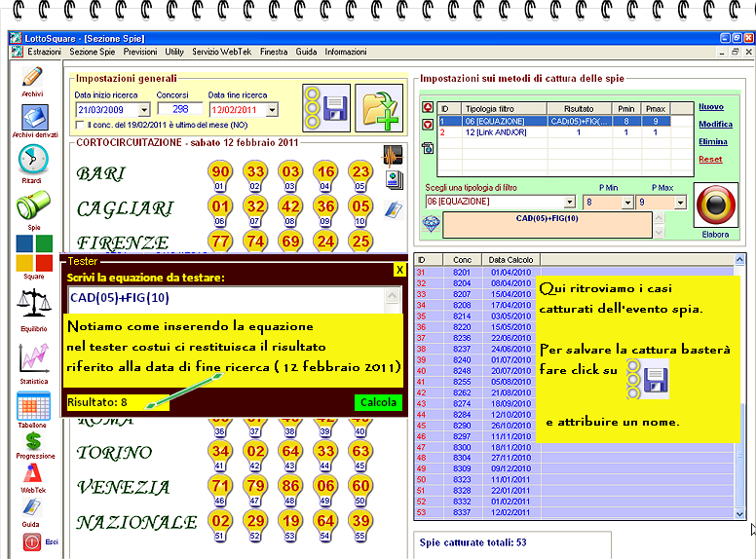Open the Ritardi clock icon
Image resolution: width=756 pixels, height=559 pixels.
coord(33,160)
